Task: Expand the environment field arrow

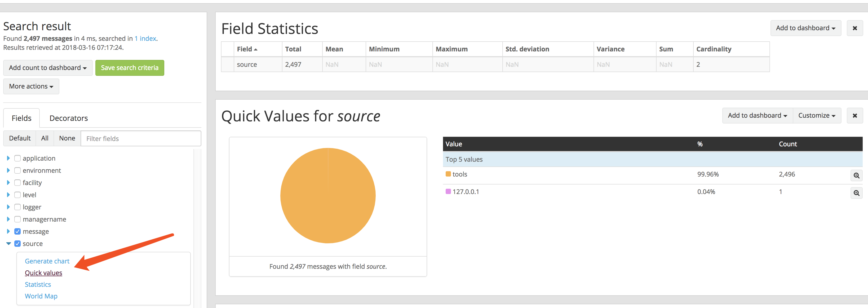Action: [8, 170]
